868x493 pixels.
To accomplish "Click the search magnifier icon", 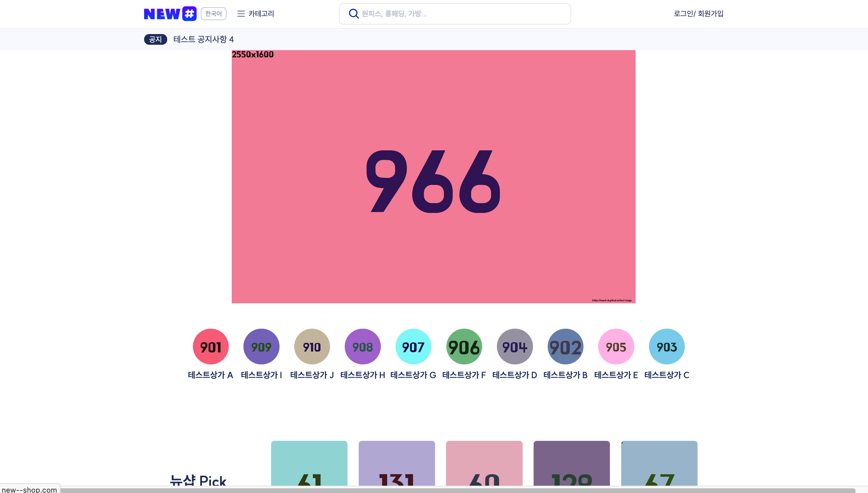I will [353, 14].
